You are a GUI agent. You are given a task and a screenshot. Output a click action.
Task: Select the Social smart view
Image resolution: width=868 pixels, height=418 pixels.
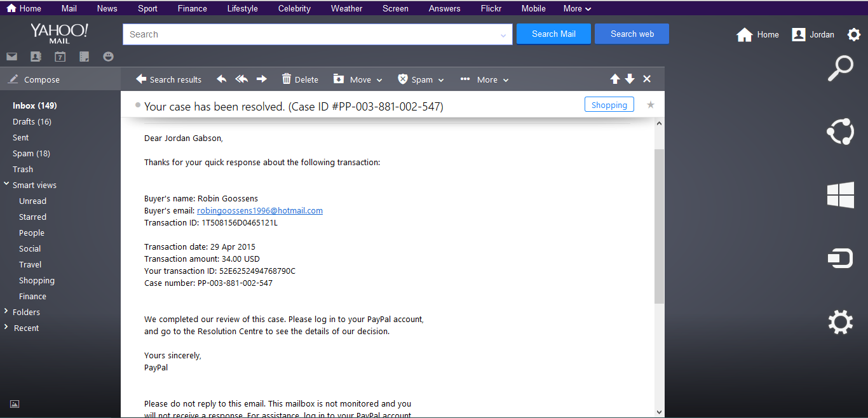tap(30, 248)
